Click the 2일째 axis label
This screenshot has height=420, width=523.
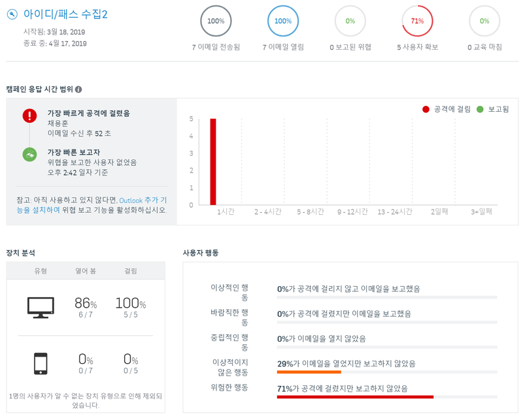pyautogui.click(x=439, y=212)
